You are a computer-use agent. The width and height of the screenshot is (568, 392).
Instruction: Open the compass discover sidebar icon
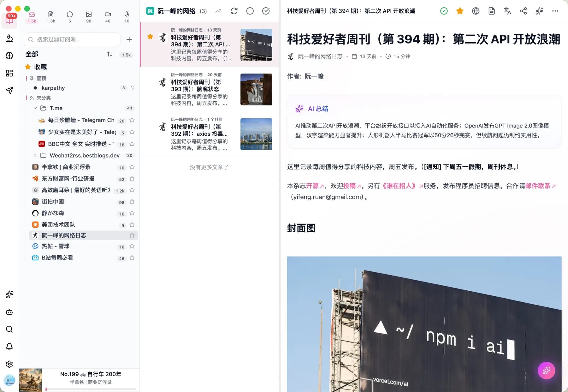(9, 56)
